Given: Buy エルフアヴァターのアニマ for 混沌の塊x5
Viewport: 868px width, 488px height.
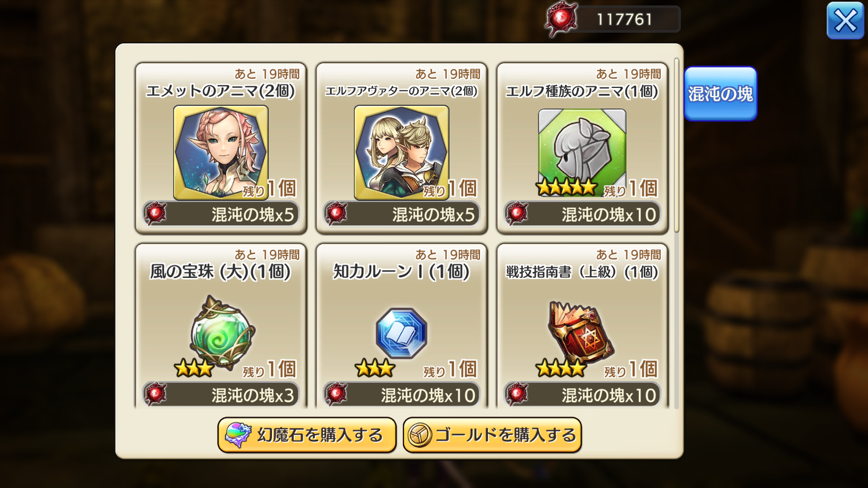Looking at the screenshot, I should (x=402, y=214).
